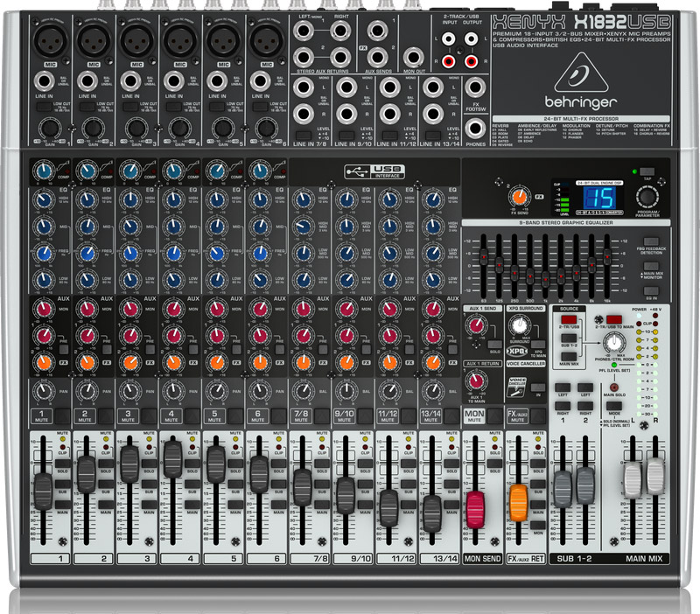Toggle 2-TR/USB TO MAIN button
Viewport: 700px width, 614px height.
click(x=614, y=319)
